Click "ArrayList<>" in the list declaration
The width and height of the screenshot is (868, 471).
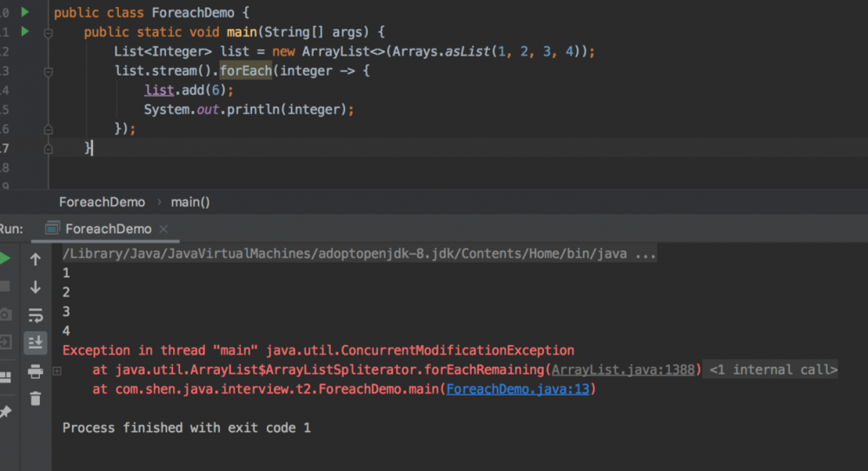pyautogui.click(x=343, y=51)
